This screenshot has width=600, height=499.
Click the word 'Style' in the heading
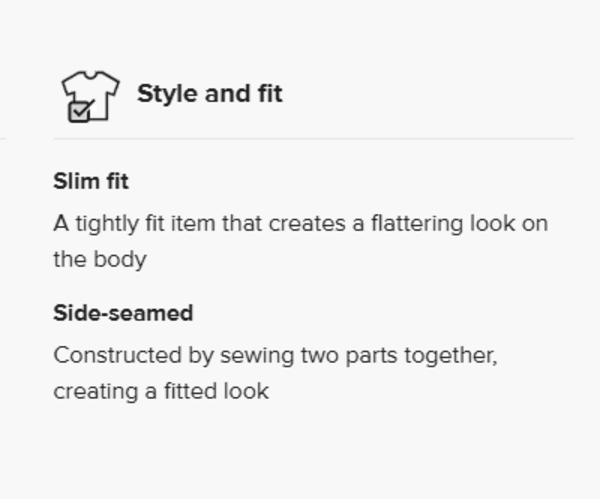[167, 94]
